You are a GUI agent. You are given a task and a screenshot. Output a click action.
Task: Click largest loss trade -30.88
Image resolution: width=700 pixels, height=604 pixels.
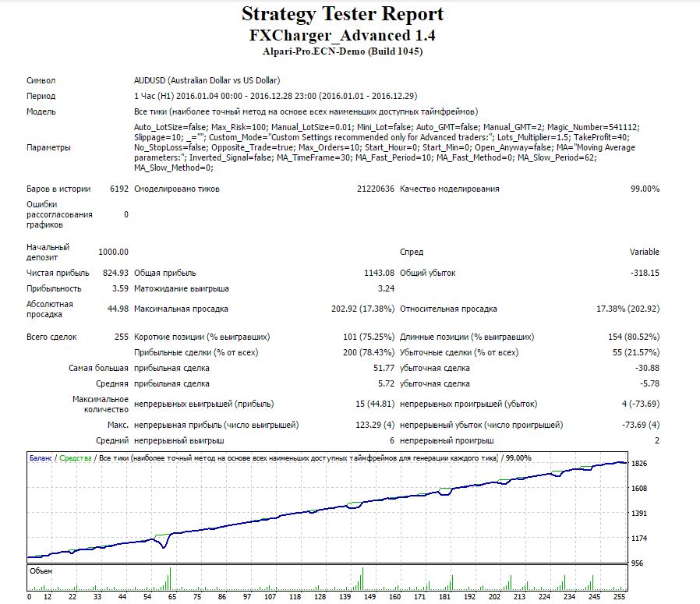[647, 369]
